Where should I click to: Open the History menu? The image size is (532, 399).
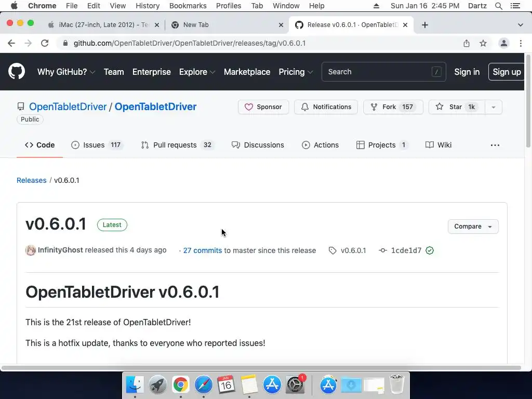click(x=148, y=6)
